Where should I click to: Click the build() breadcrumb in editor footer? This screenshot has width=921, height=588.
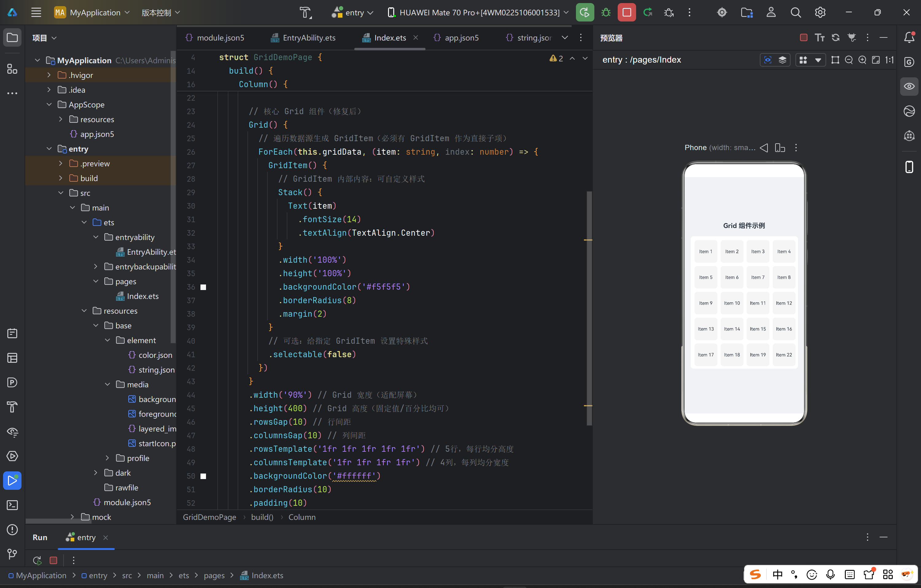262,517
